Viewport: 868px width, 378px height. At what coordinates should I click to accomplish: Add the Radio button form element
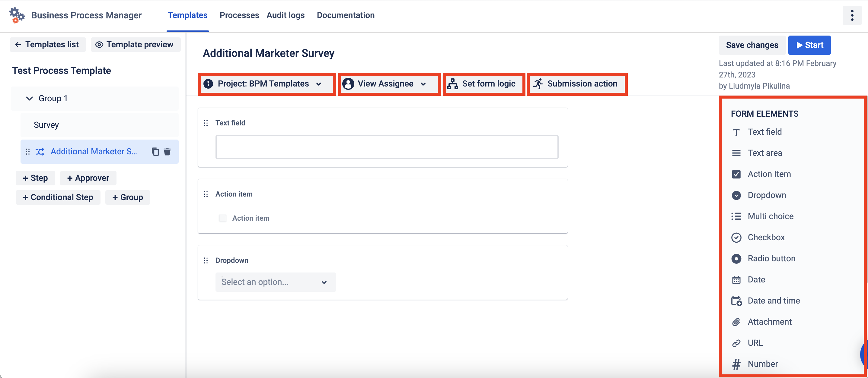point(771,259)
